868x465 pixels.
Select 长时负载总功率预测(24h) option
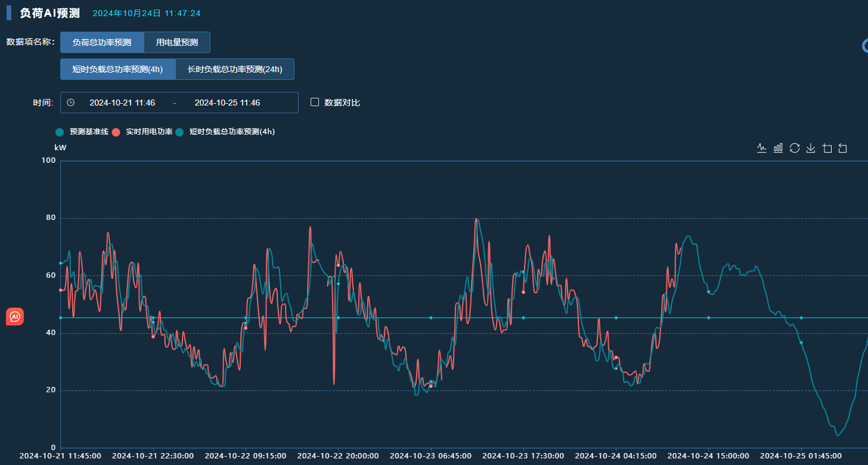click(x=235, y=69)
